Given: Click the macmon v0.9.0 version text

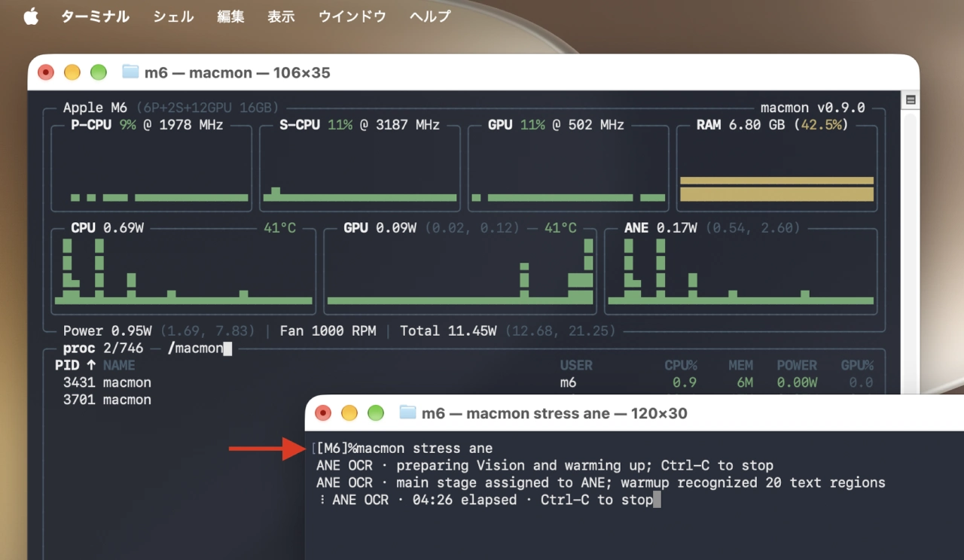Looking at the screenshot, I should 813,108.
